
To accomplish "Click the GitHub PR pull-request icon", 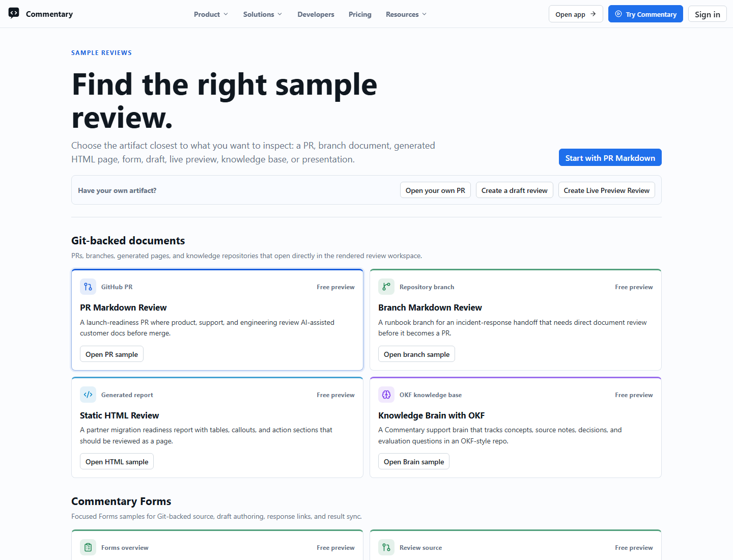I will coord(88,287).
